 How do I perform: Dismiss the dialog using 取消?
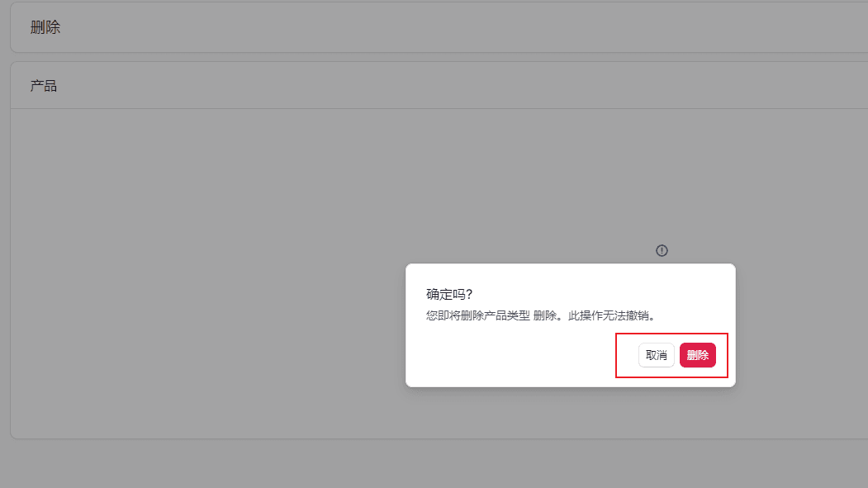(x=656, y=355)
